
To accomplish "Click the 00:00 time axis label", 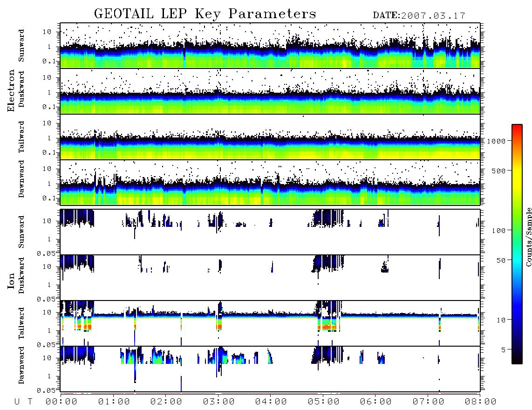I will (61, 402).
